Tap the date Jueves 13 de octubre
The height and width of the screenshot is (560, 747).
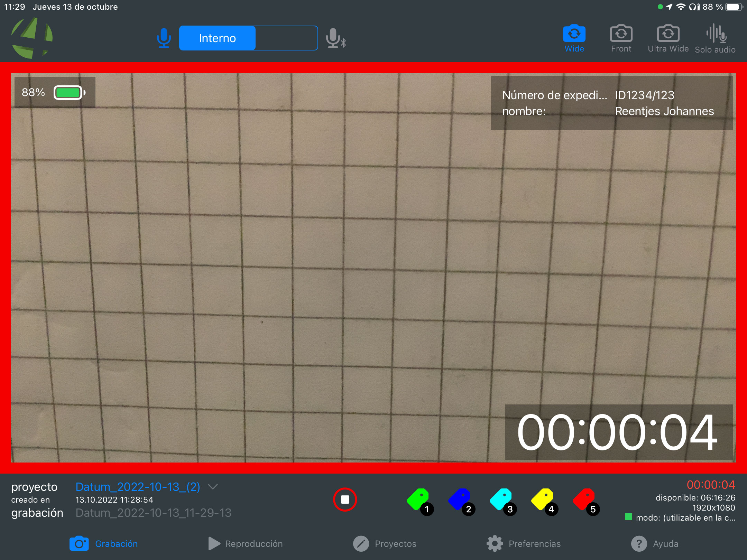coord(75,7)
